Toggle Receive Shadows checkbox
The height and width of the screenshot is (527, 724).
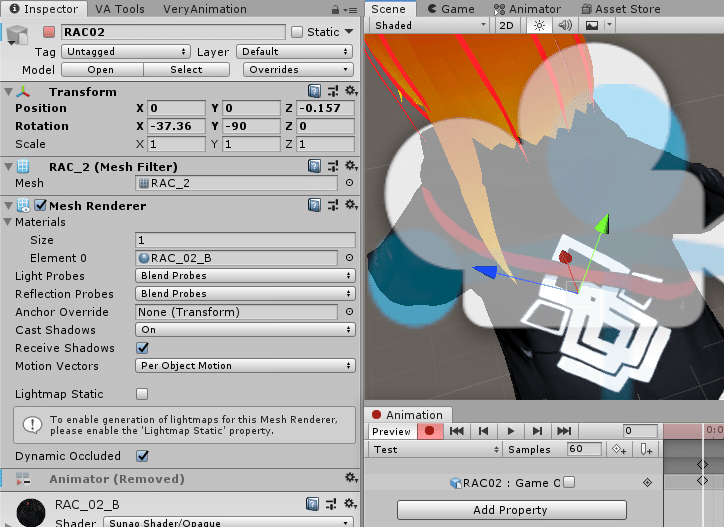(x=142, y=348)
